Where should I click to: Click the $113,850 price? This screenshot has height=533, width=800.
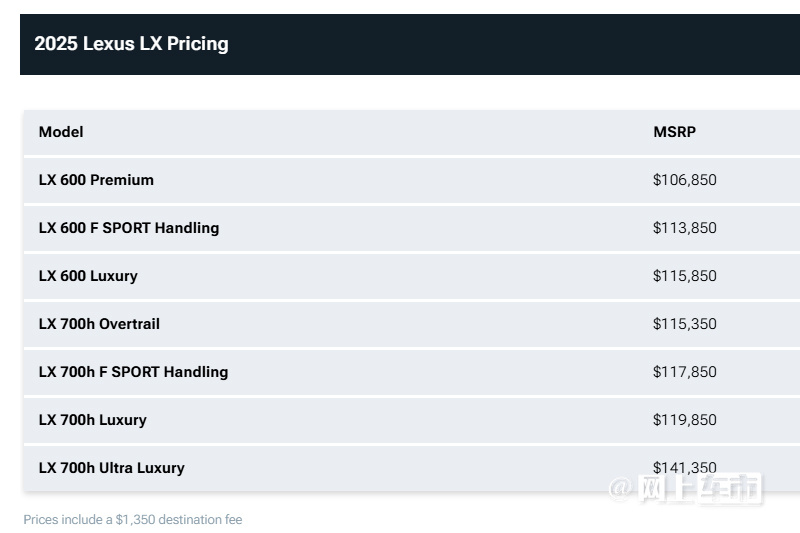click(685, 228)
